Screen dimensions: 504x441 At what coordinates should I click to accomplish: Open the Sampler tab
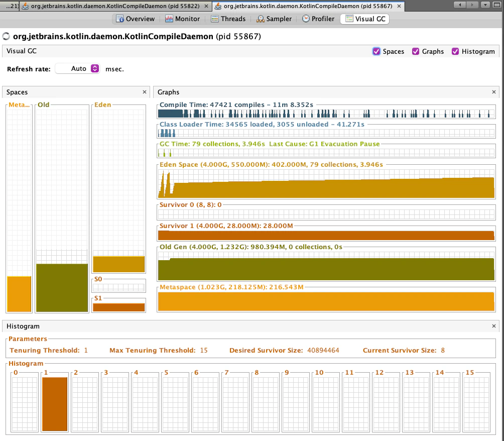274,19
